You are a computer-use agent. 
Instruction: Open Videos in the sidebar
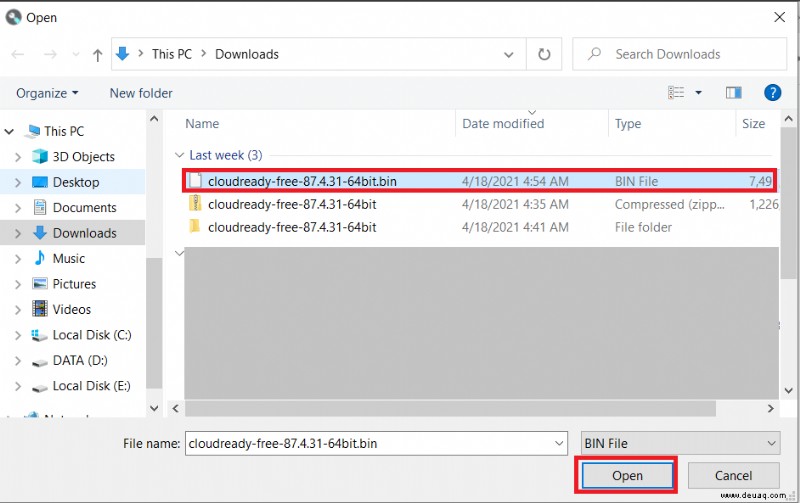pyautogui.click(x=72, y=310)
